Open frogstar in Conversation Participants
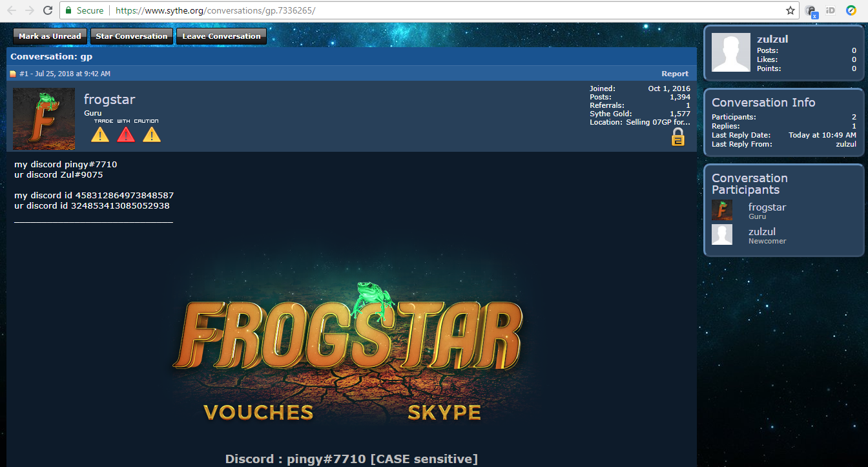 click(x=767, y=207)
